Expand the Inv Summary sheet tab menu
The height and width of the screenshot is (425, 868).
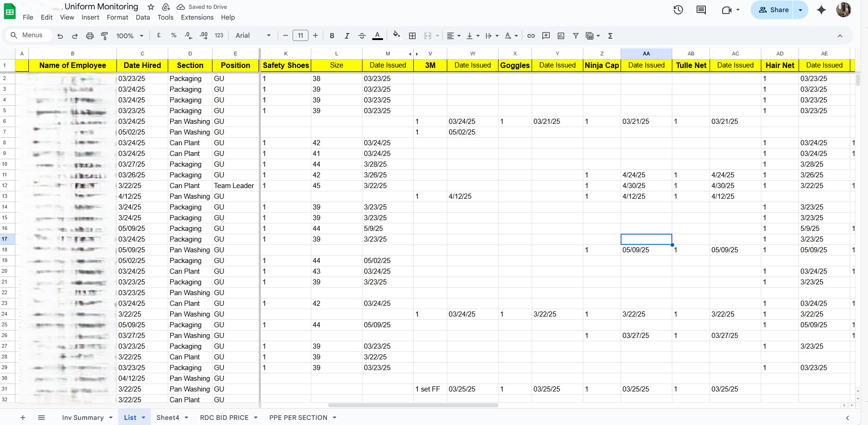coord(111,418)
